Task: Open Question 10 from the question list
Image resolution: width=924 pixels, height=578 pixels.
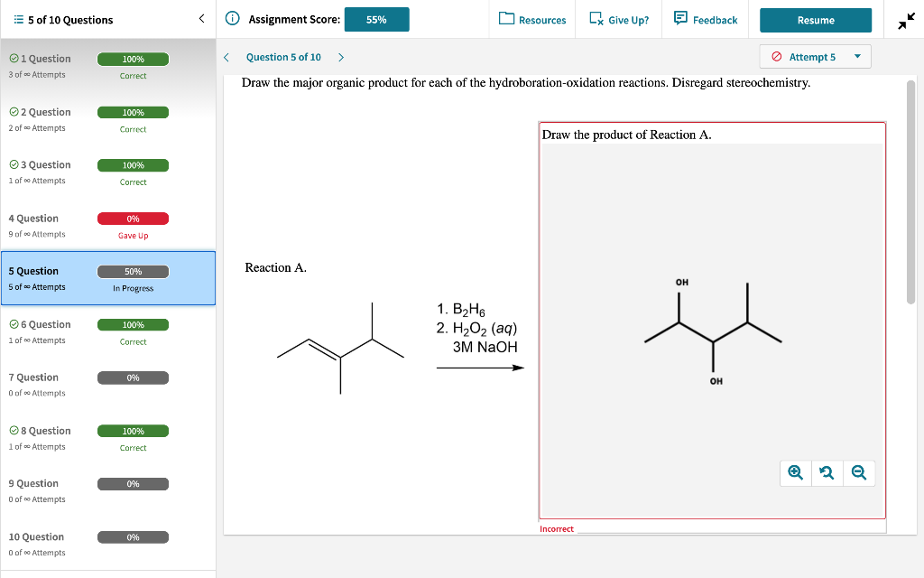Action: (x=36, y=536)
